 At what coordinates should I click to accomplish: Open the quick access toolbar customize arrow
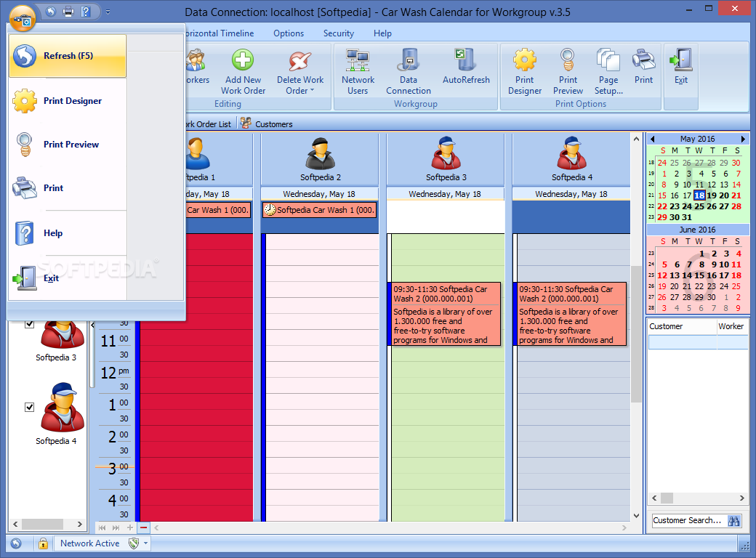[108, 12]
